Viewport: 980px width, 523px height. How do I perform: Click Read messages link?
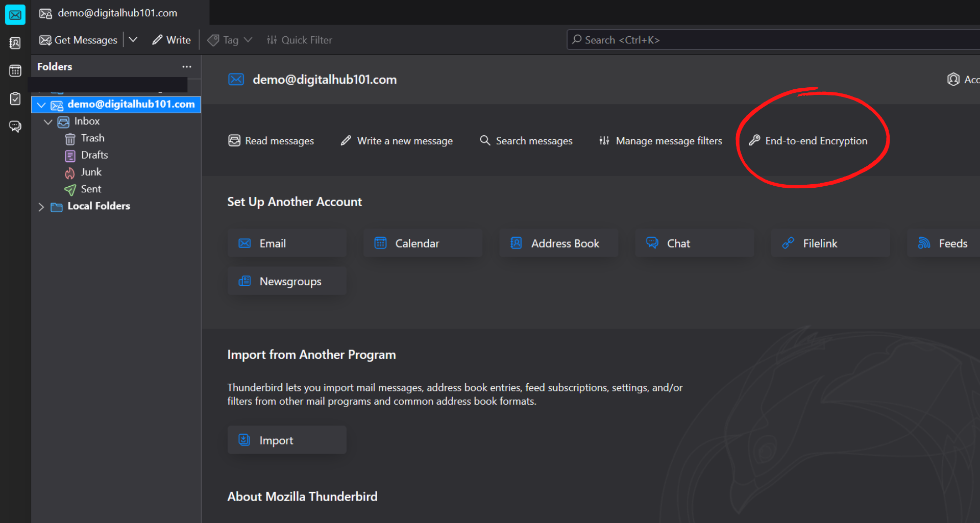coord(271,141)
